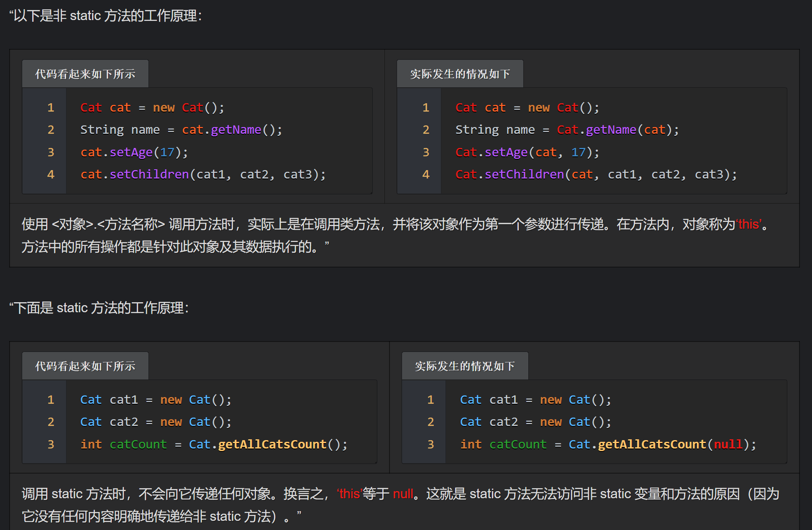The image size is (812, 530).
Task: Click the first "实际发生的情况如下" header label
Action: tap(459, 74)
